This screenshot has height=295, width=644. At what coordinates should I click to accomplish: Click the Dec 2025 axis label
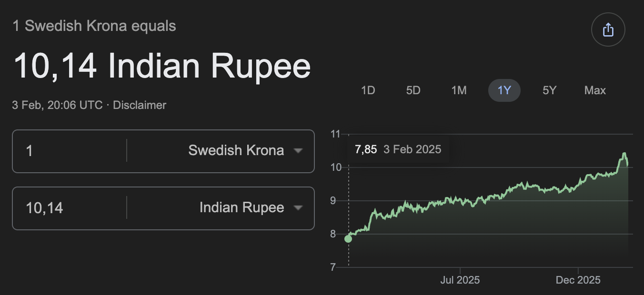pyautogui.click(x=578, y=280)
